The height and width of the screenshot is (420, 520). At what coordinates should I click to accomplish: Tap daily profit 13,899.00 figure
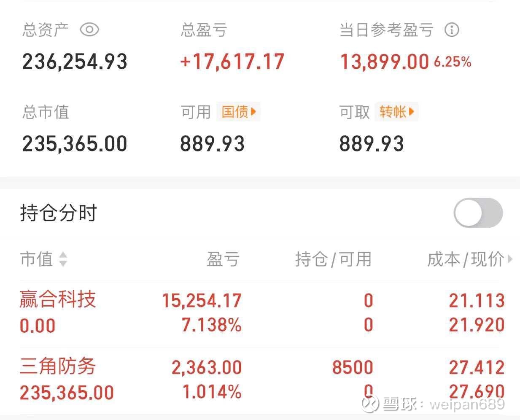click(x=384, y=62)
